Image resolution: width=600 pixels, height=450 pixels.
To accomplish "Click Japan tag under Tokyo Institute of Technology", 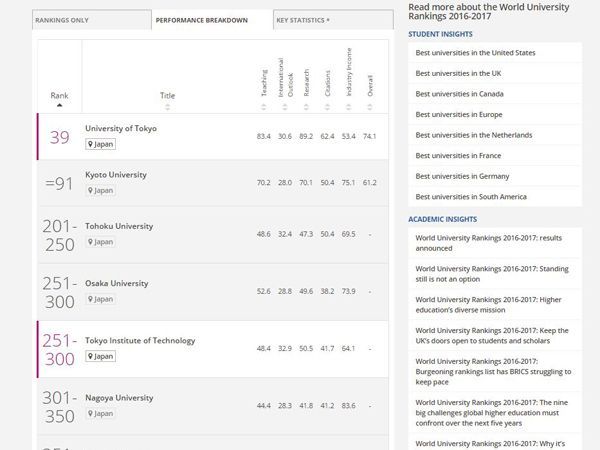I will (100, 356).
